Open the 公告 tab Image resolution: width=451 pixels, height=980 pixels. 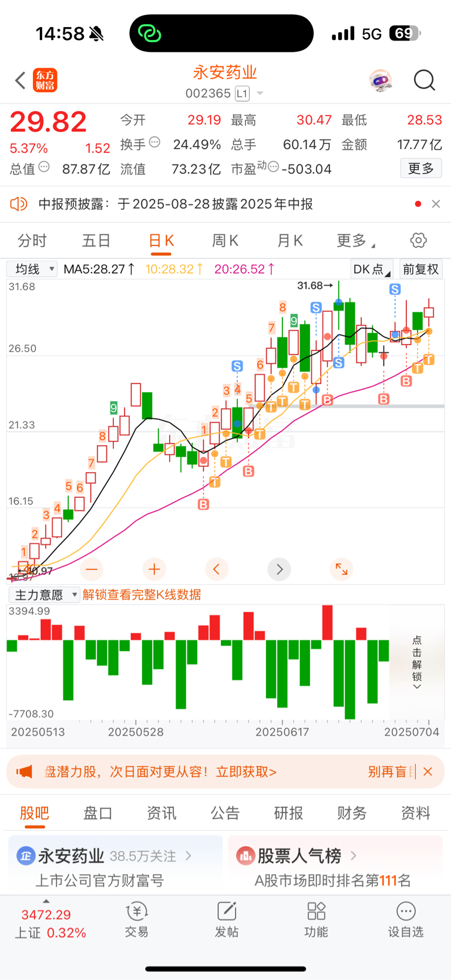(x=225, y=813)
